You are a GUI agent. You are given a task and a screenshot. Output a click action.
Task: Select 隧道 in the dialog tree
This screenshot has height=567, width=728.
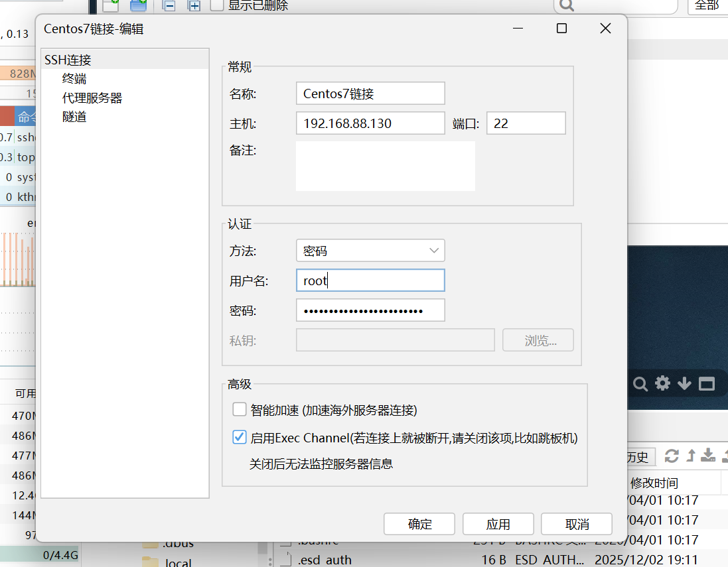tap(74, 117)
